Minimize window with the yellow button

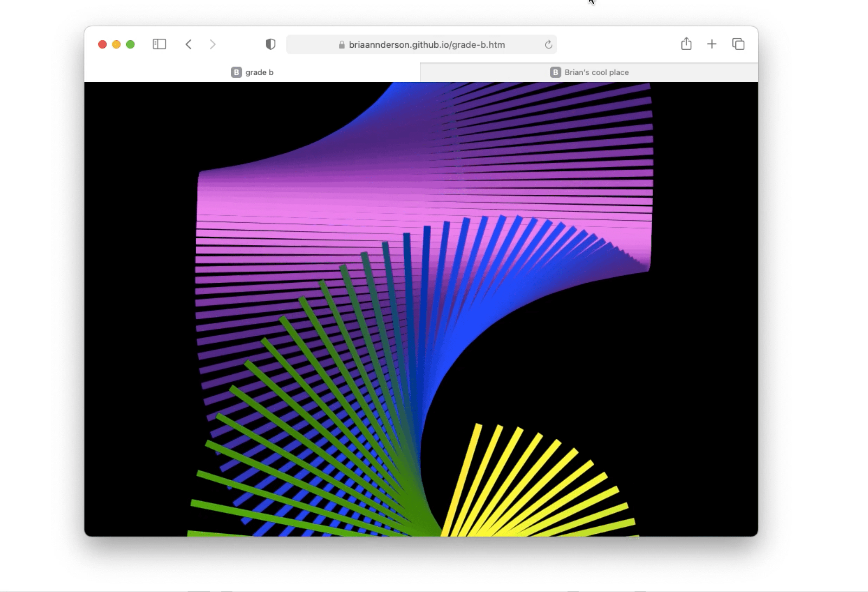pyautogui.click(x=117, y=44)
